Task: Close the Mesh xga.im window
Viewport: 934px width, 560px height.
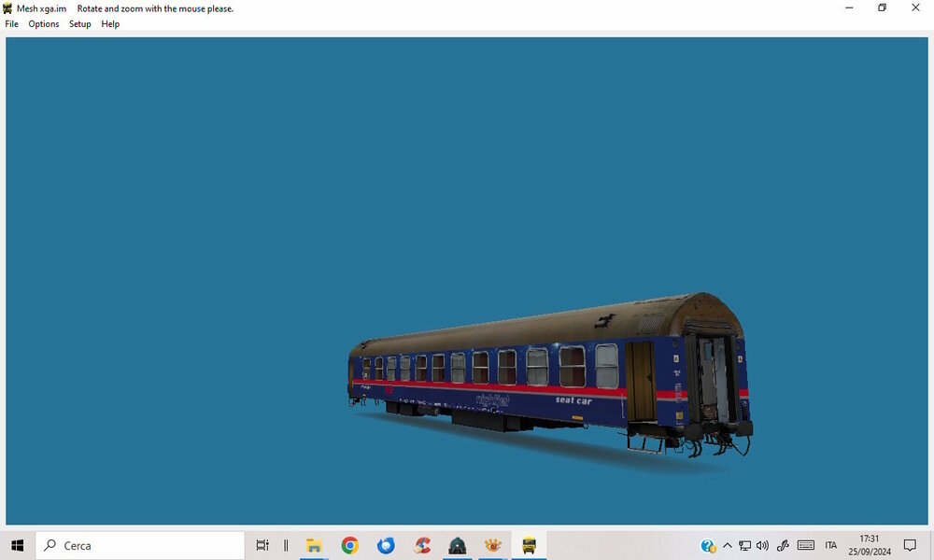Action: [915, 7]
